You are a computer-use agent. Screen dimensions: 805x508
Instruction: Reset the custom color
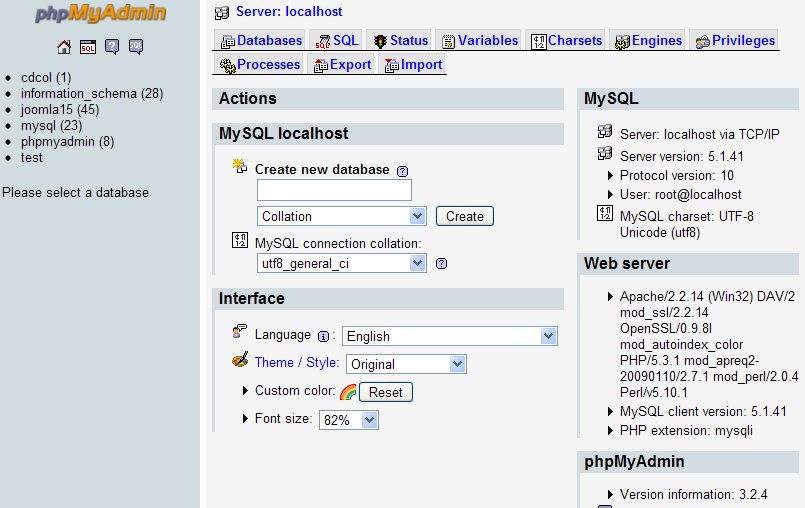[x=385, y=392]
